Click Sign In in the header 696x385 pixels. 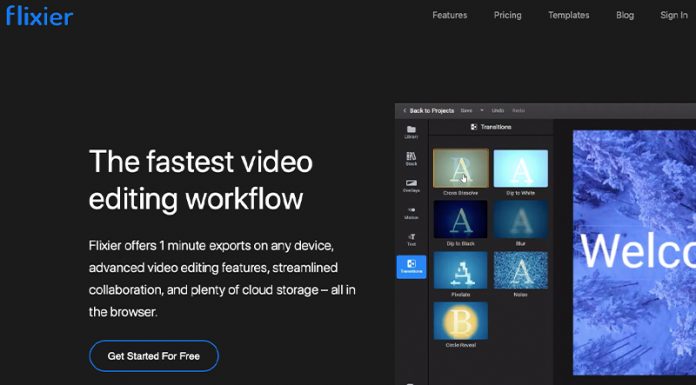coord(673,15)
